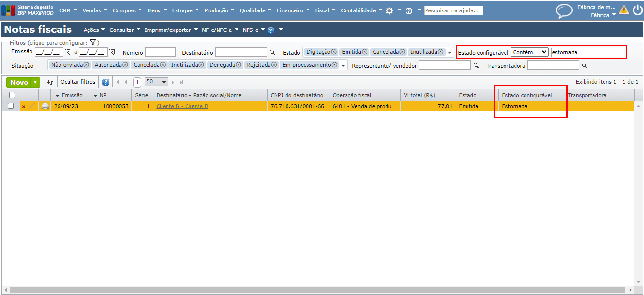
Task: Expand the Estado filter dropdown arrow
Action: (450, 53)
